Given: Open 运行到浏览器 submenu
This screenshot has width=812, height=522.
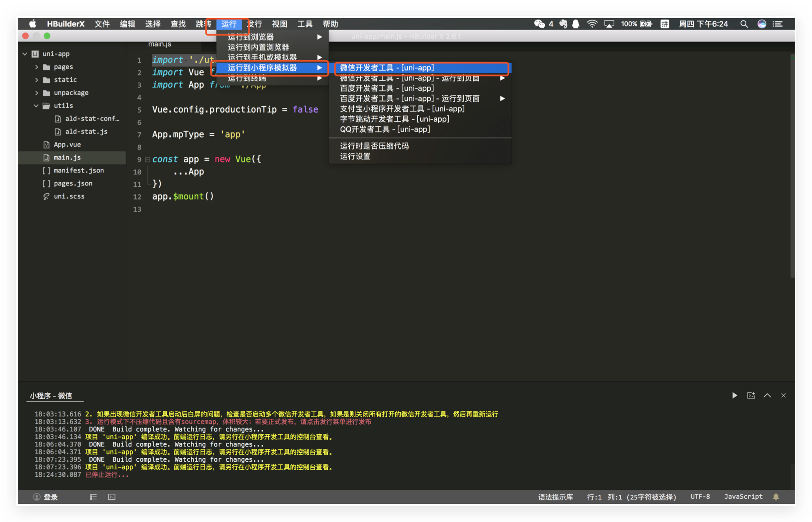Looking at the screenshot, I should pyautogui.click(x=272, y=37).
